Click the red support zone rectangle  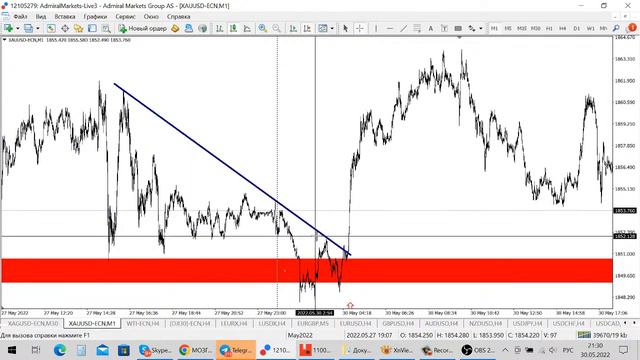coord(307,270)
